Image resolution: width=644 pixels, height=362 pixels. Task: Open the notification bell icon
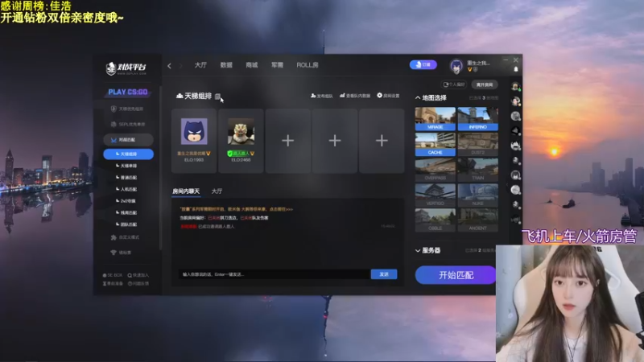pos(516,69)
